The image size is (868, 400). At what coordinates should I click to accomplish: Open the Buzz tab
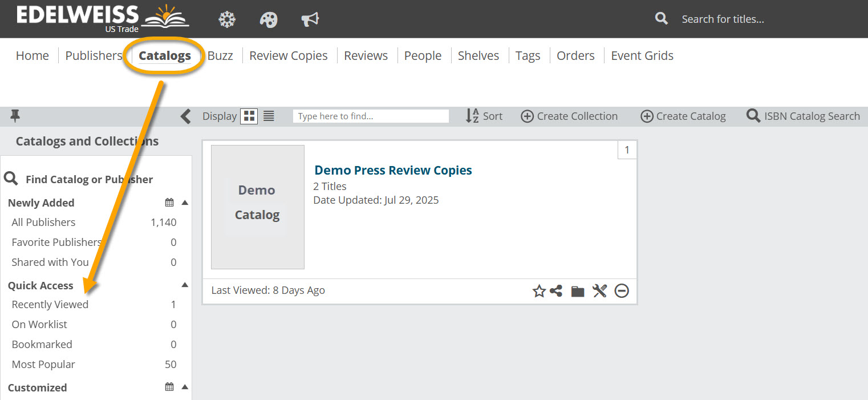pyautogui.click(x=220, y=56)
